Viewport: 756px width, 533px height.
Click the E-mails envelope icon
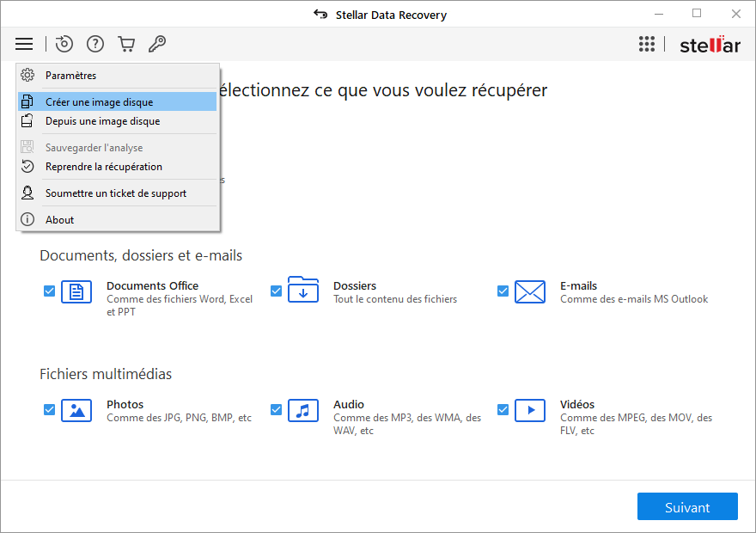(530, 292)
